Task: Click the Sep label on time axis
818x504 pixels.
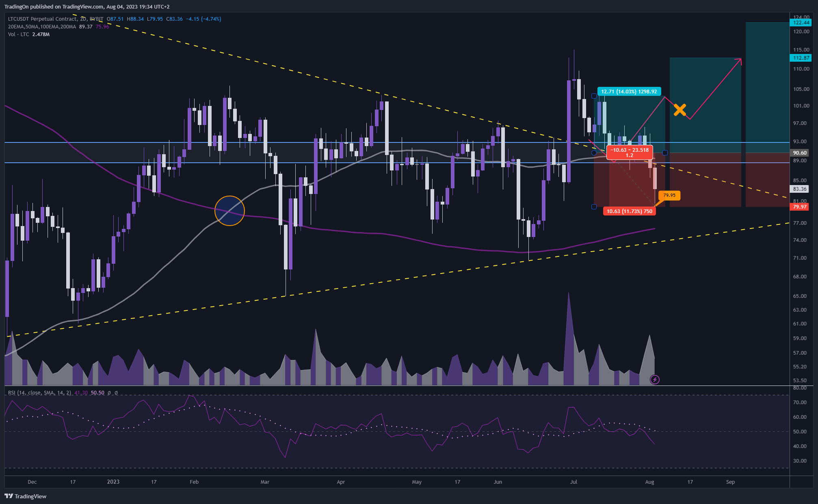Action: (730, 482)
